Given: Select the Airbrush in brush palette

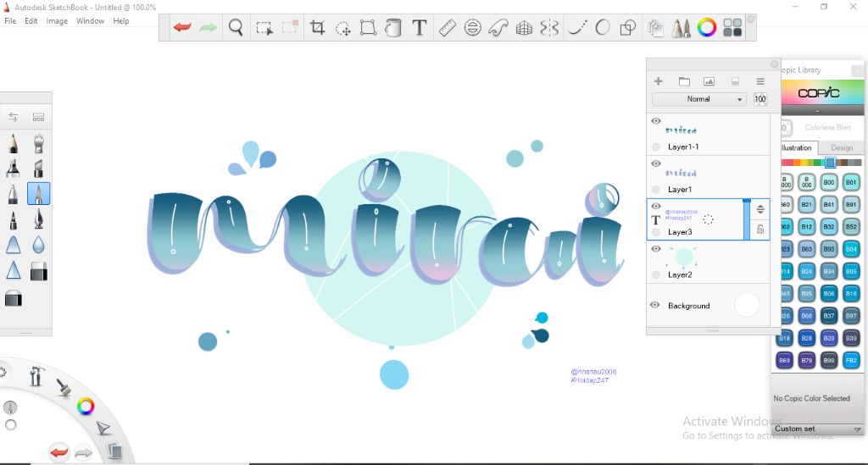Looking at the screenshot, I should pyautogui.click(x=39, y=143).
